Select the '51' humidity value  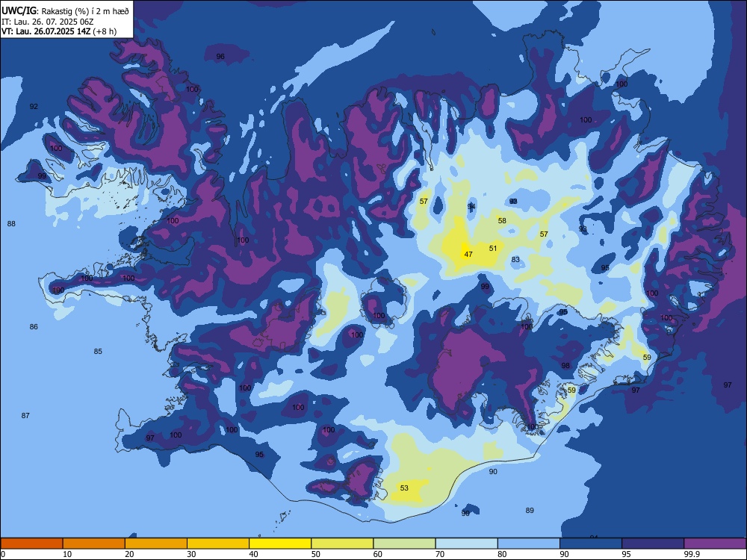tap(493, 248)
